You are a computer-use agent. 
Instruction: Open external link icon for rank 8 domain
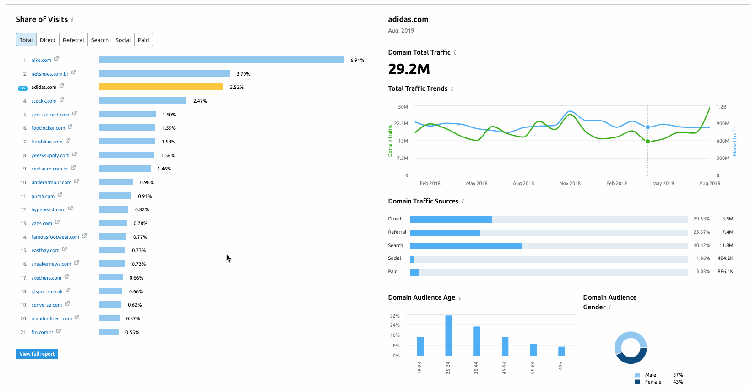[75, 154]
